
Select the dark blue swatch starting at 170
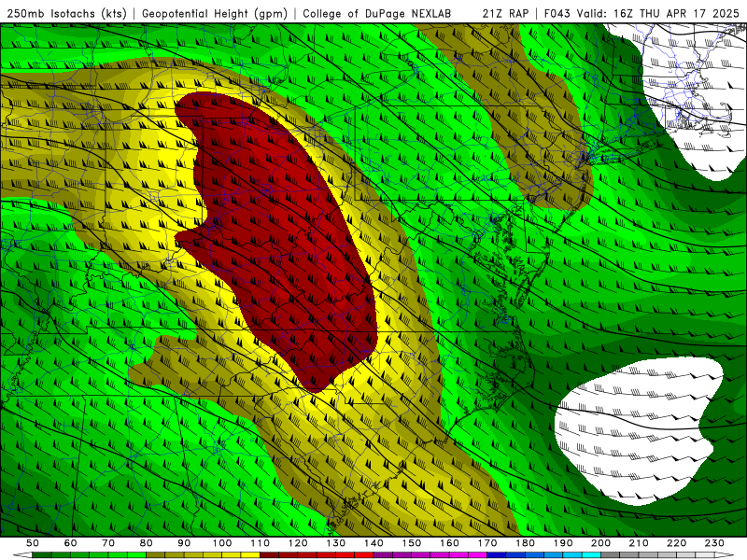(497, 554)
